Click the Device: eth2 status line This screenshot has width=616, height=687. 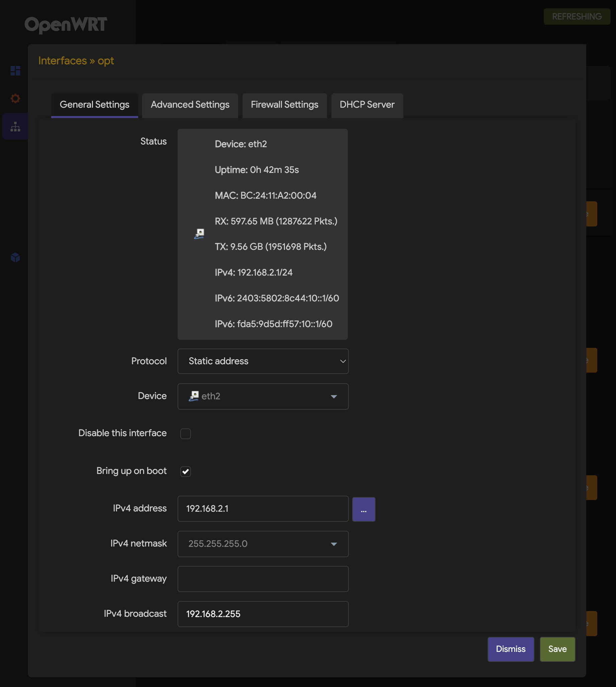pos(241,144)
